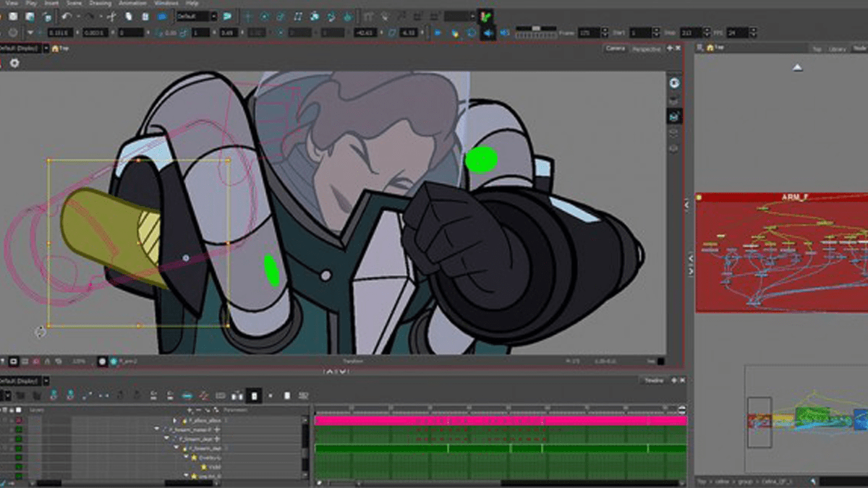868x488 pixels.
Task: Click the highlighted cube icon on the camera view's right edge
Action: pos(674,116)
